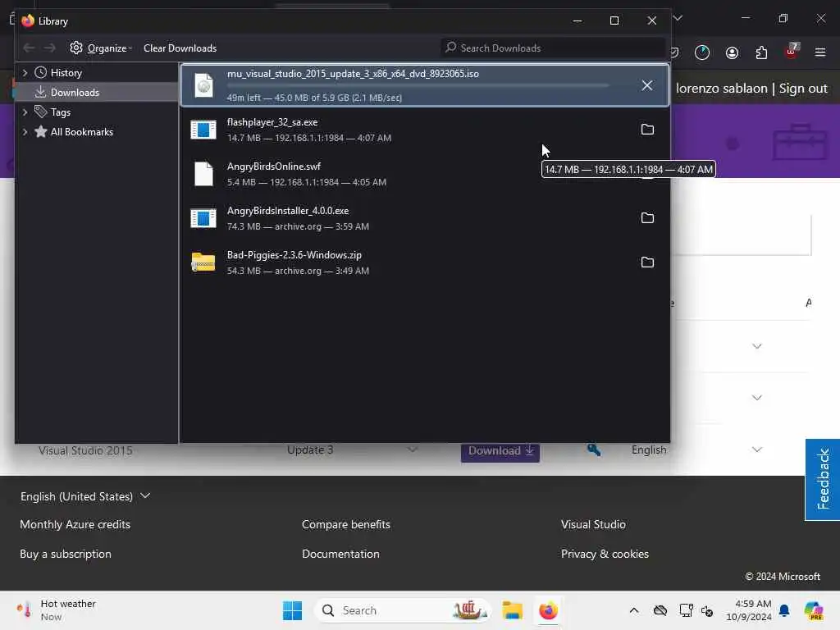Select History in Library sidebar

(66, 73)
